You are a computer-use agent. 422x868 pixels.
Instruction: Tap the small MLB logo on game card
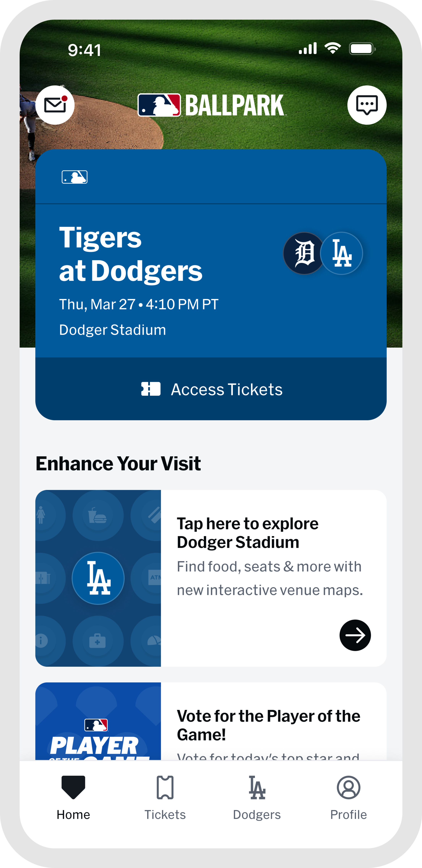[x=74, y=177]
